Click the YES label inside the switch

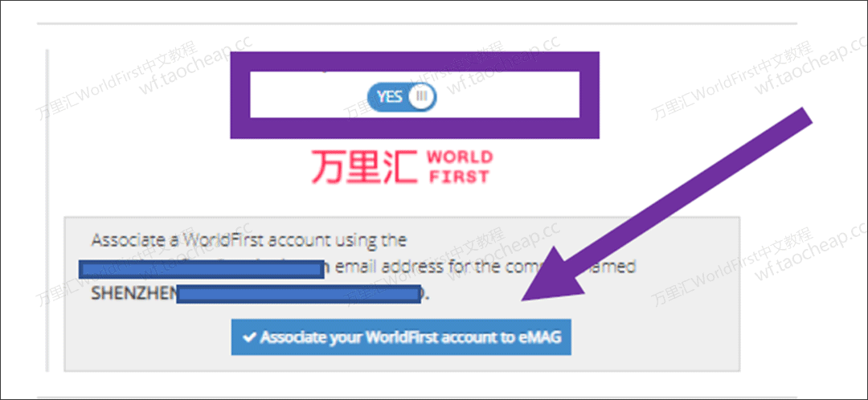pos(389,96)
